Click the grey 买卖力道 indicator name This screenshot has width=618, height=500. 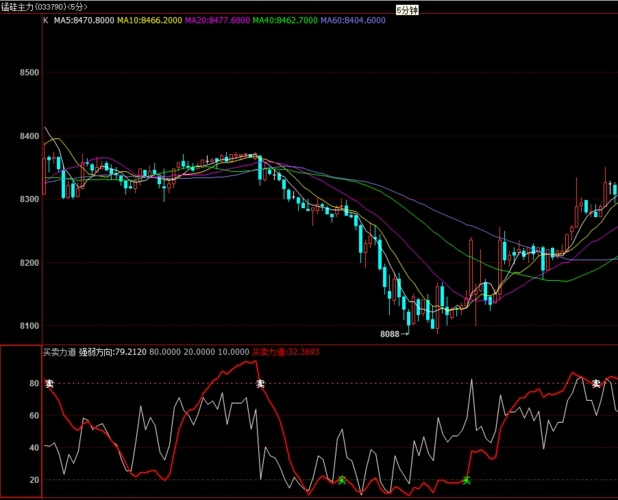[x=59, y=352]
